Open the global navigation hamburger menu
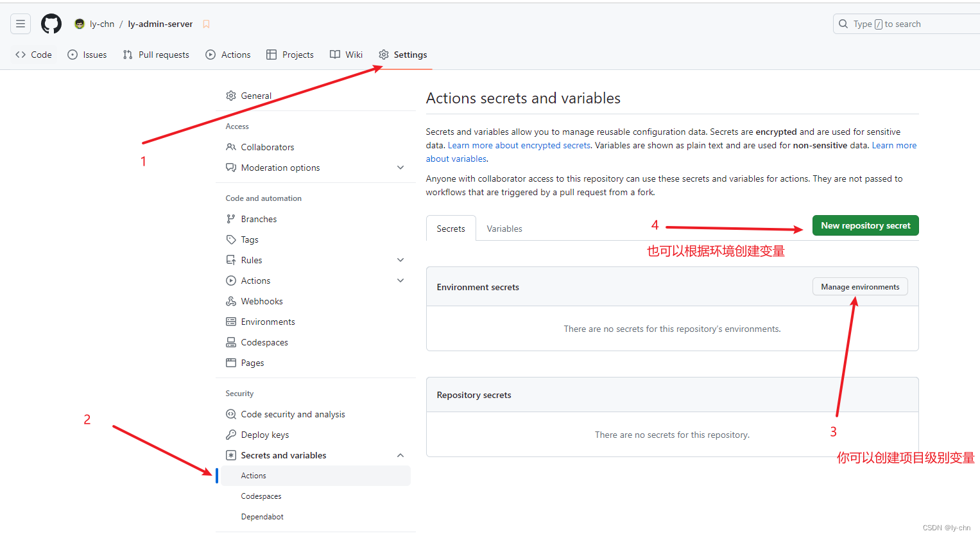The image size is (980, 538). coord(21,24)
